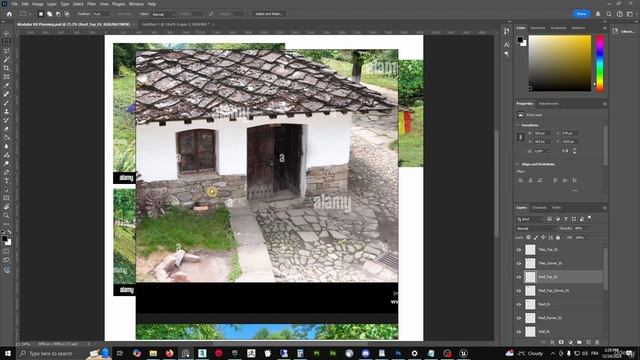Hide the Tiles_Top_01 layer

[519, 250]
